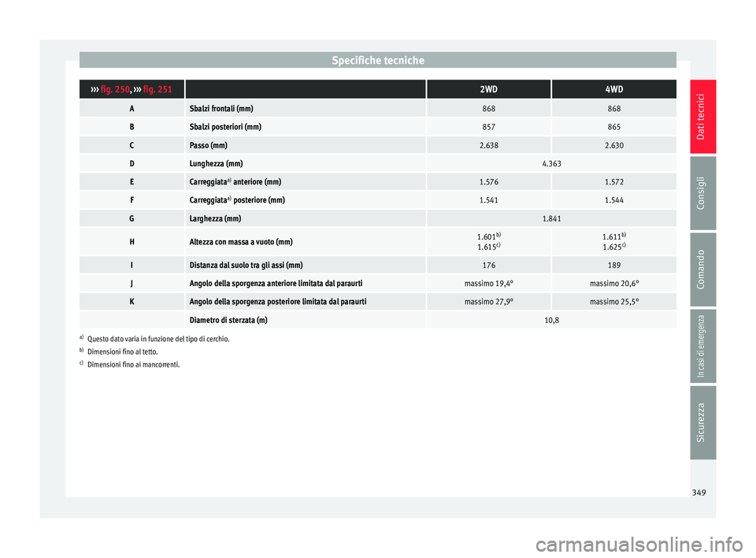
Task: Open the carmanualsonline.info watermark link
Action: (x=639, y=545)
